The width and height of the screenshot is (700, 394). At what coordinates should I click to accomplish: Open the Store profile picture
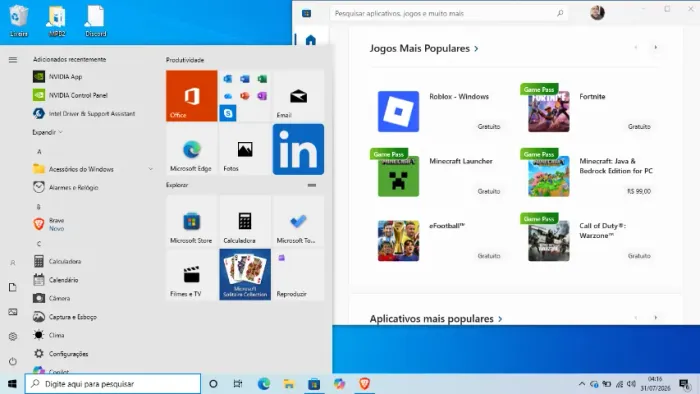coord(597,13)
